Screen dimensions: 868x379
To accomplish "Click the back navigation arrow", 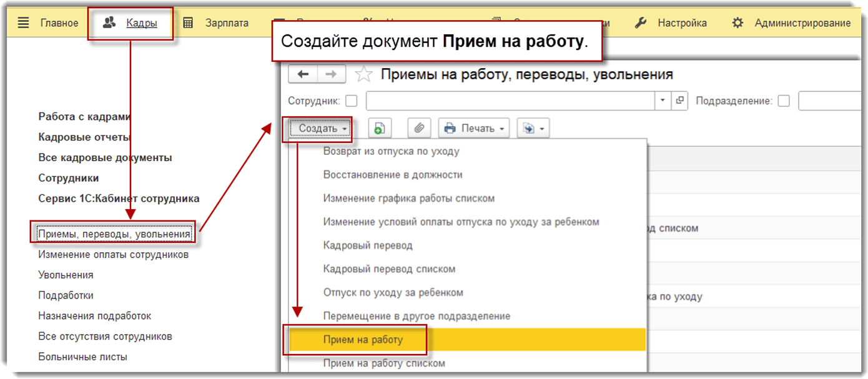I will pyautogui.click(x=302, y=74).
